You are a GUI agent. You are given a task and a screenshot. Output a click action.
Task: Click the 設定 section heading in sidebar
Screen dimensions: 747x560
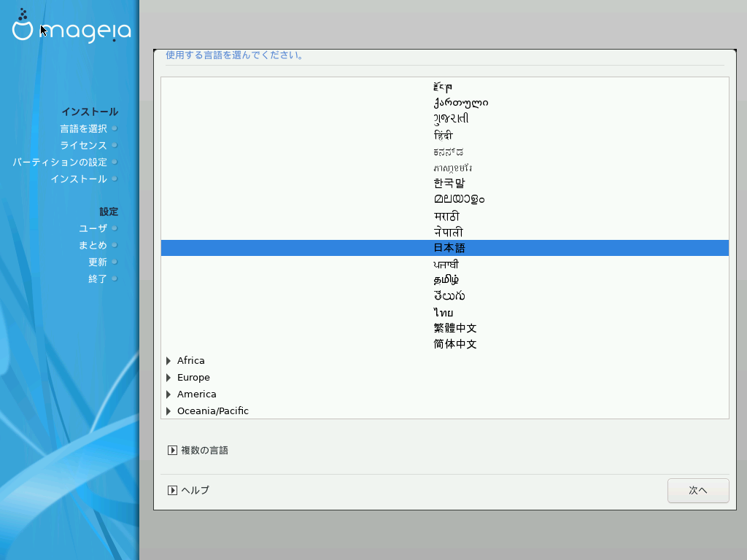coord(109,211)
